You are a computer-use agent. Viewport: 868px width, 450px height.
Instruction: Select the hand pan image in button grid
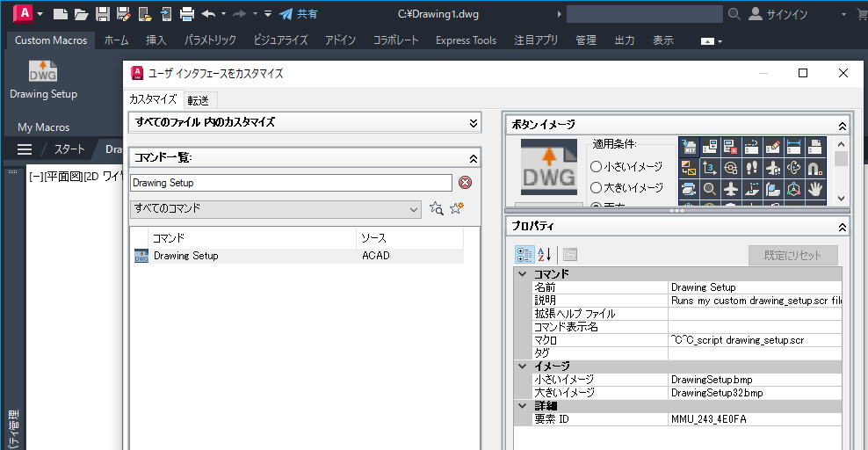tap(815, 189)
